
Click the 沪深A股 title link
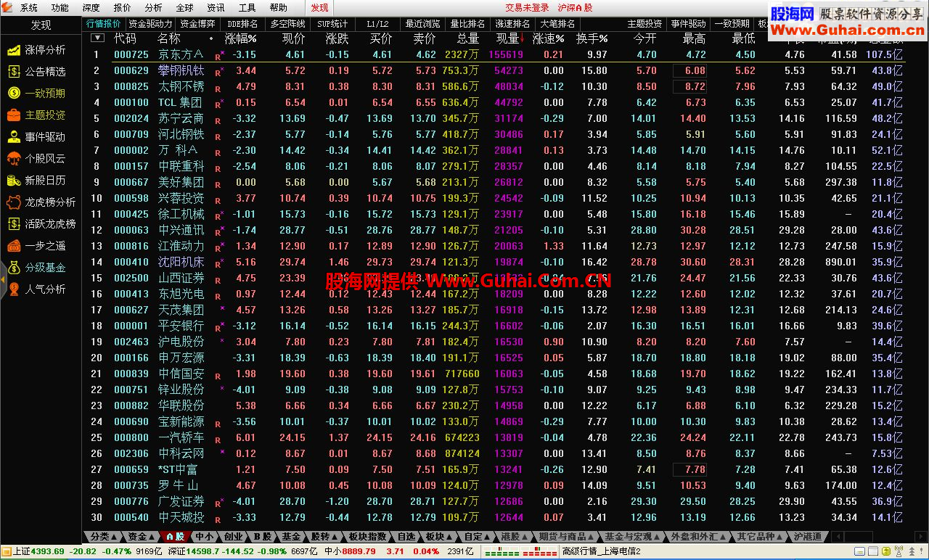(575, 8)
